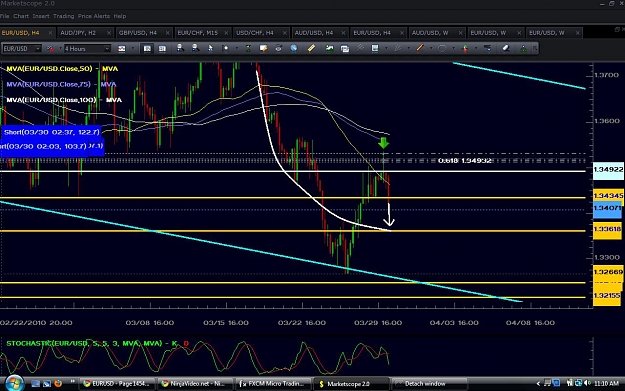625x391 pixels.
Task: Click the dark blue stacked-bars icon before eraser
Action: (x=487, y=48)
